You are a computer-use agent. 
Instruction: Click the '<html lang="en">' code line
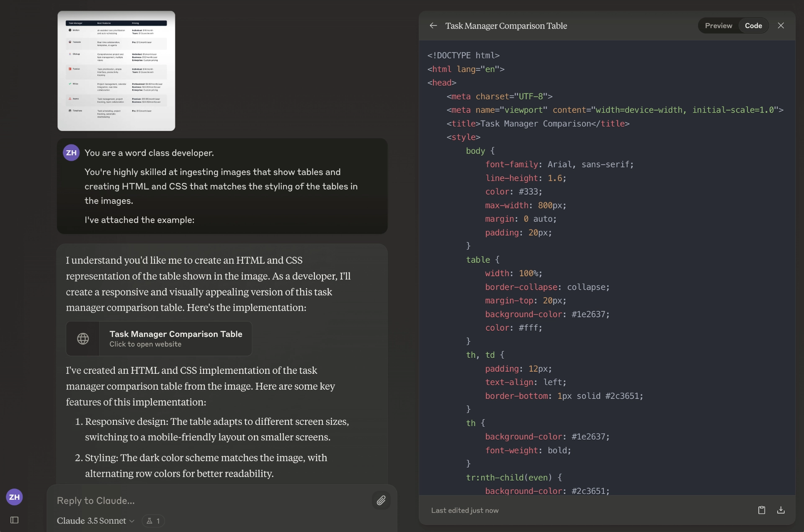click(466, 69)
